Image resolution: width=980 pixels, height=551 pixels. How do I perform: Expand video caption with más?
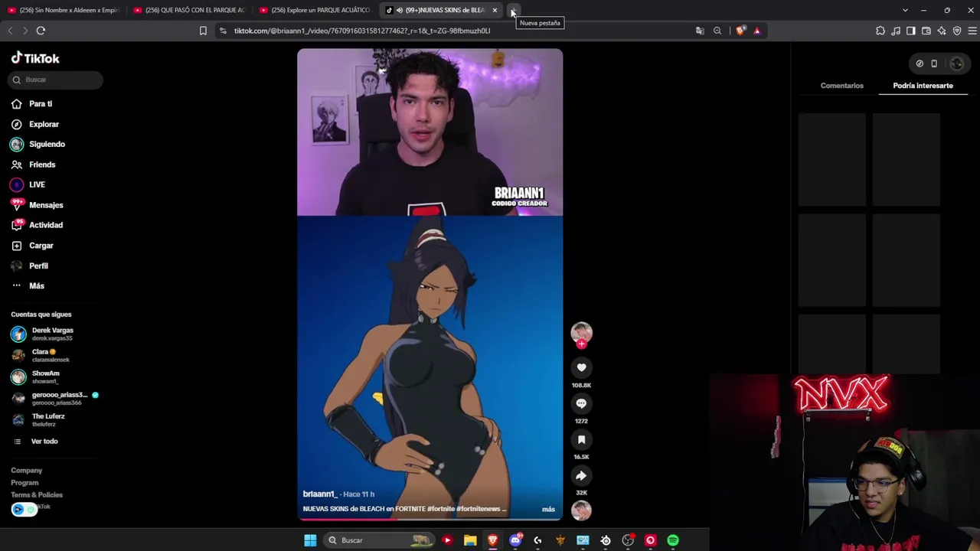(548, 509)
